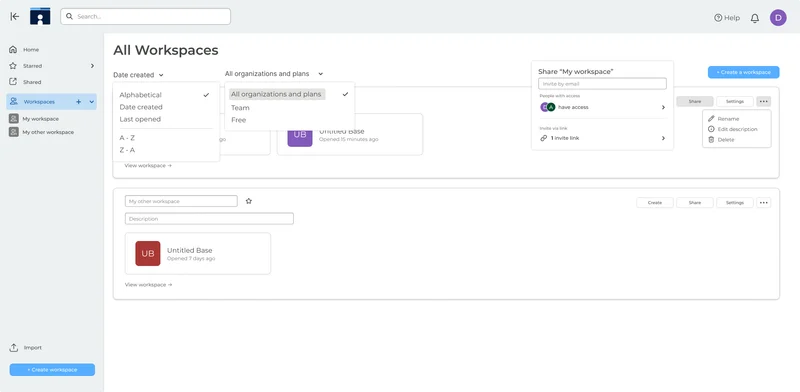
Task: Click the top Create a workspace button
Action: click(743, 72)
